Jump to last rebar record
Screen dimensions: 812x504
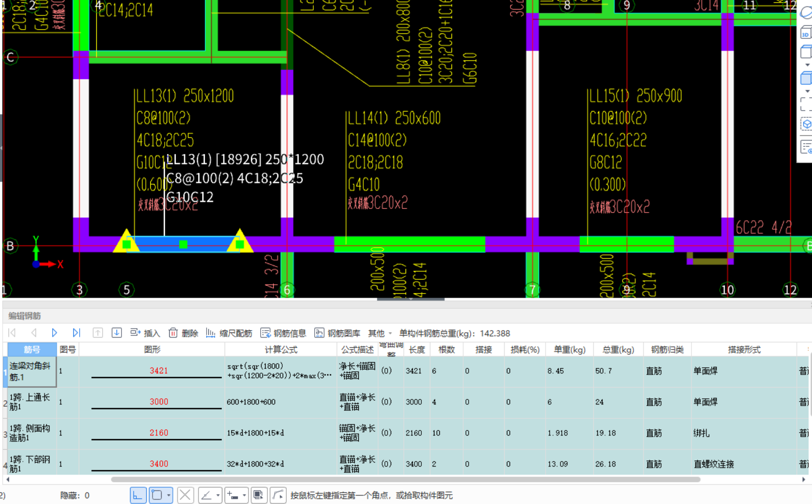(x=76, y=333)
